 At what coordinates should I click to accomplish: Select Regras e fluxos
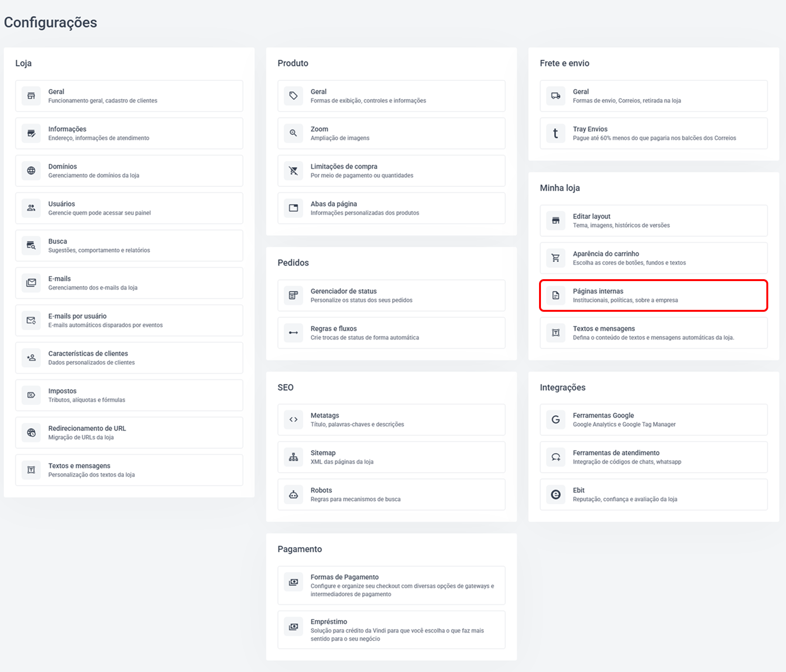(334, 329)
